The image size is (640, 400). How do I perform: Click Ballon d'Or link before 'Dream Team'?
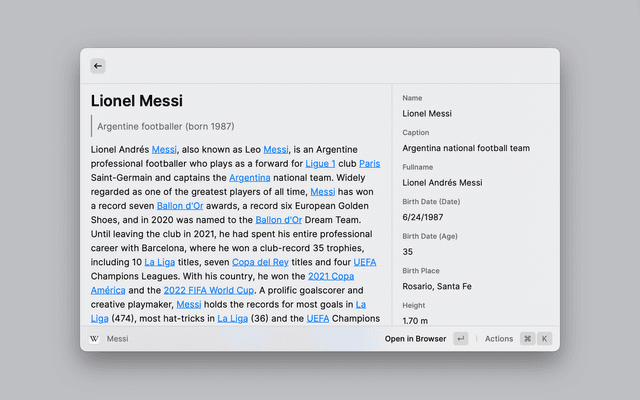(x=278, y=219)
